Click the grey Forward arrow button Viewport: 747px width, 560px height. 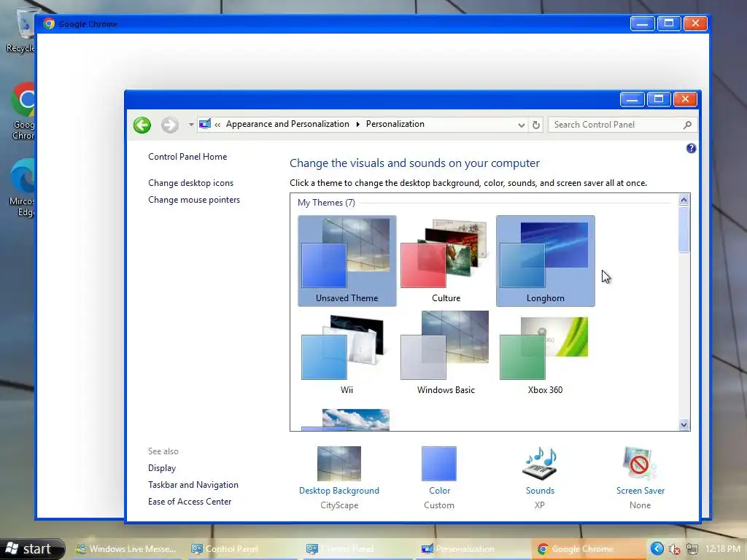pos(169,125)
